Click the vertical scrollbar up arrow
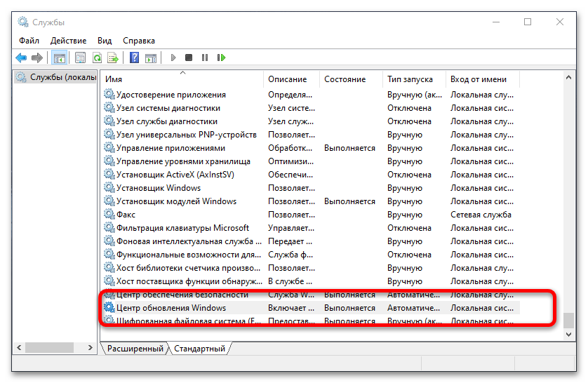The image size is (588, 383). [x=568, y=77]
